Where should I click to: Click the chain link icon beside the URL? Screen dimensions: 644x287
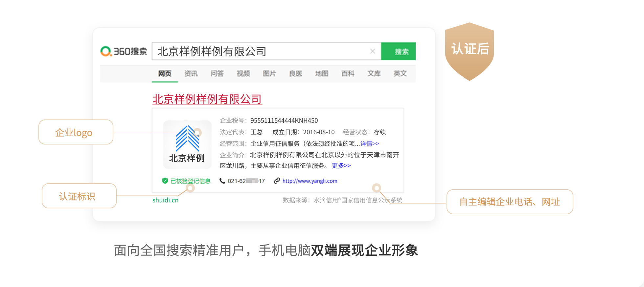pos(277,181)
